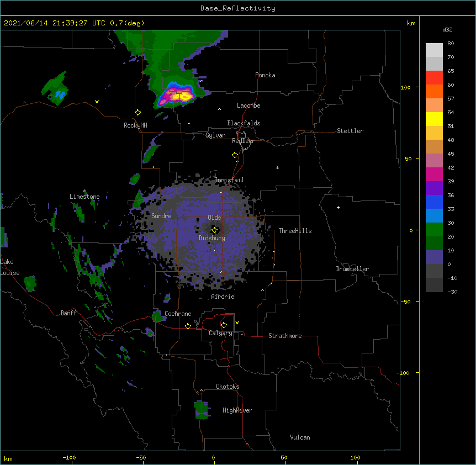Click the Olds city label
Screen dimensions: 476x465
[214, 218]
